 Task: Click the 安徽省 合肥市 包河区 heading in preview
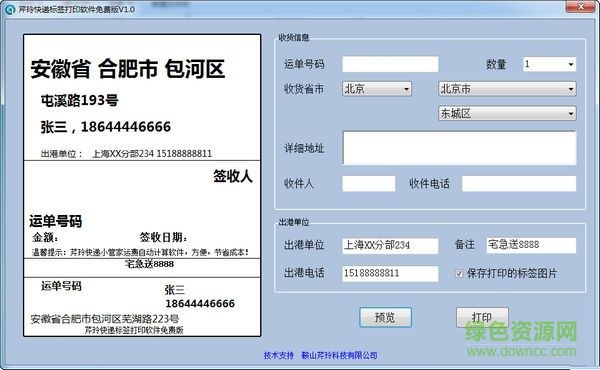127,69
